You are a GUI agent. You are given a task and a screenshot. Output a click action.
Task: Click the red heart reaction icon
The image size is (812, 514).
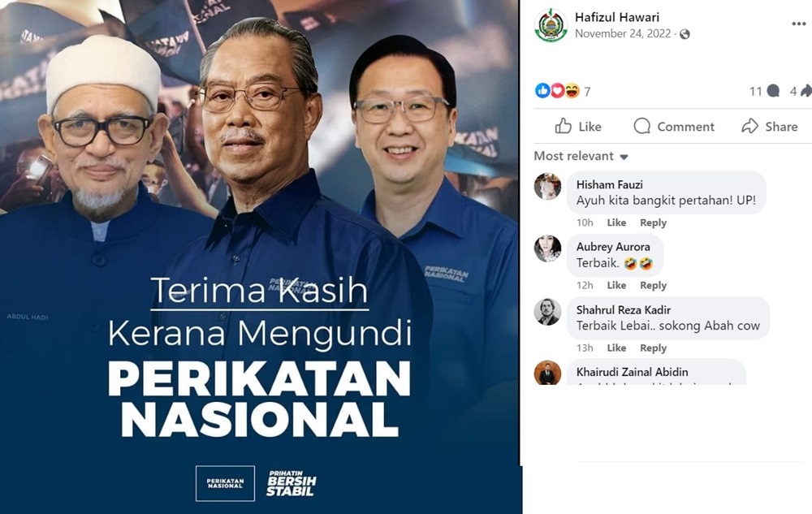(x=557, y=91)
